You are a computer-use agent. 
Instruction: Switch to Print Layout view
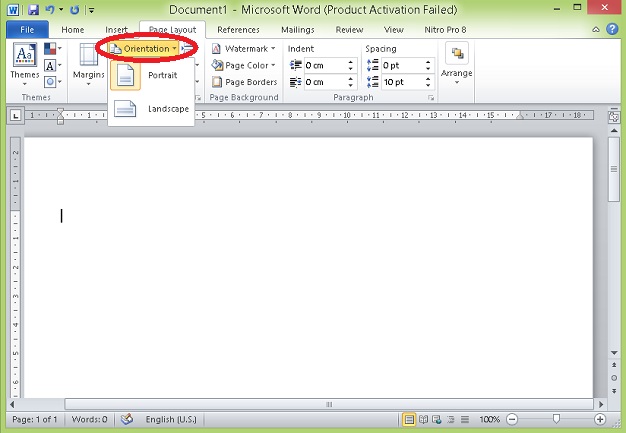pyautogui.click(x=409, y=419)
